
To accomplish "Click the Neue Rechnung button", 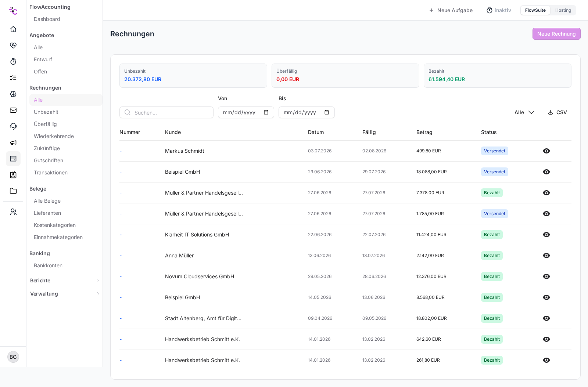I will point(556,34).
